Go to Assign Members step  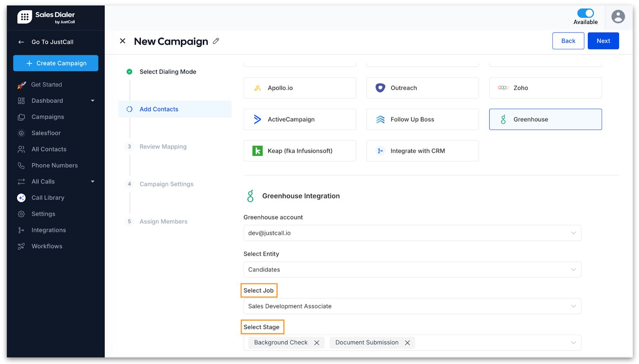pyautogui.click(x=163, y=222)
